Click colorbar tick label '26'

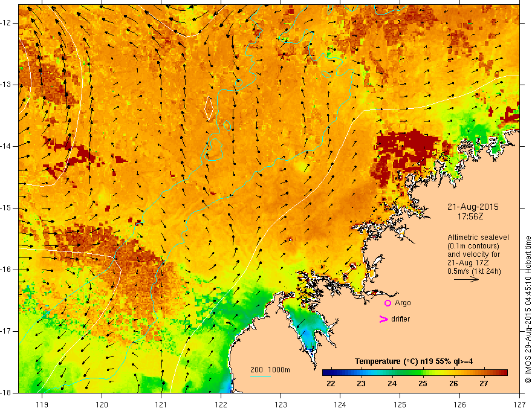click(453, 384)
